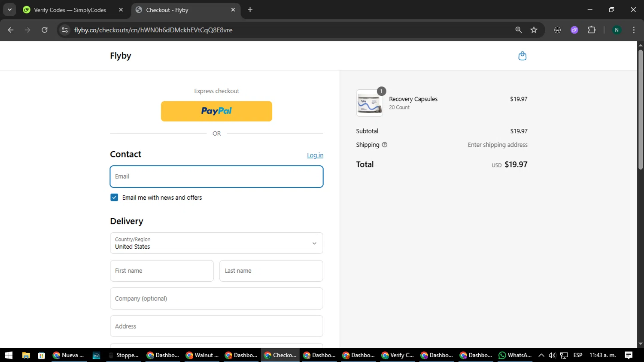The image size is (644, 362).
Task: Pay with the PayPal express button
Action: point(216,111)
